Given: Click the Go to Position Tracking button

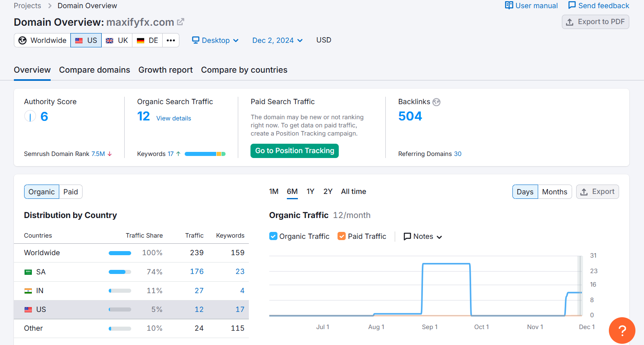Looking at the screenshot, I should 295,151.
